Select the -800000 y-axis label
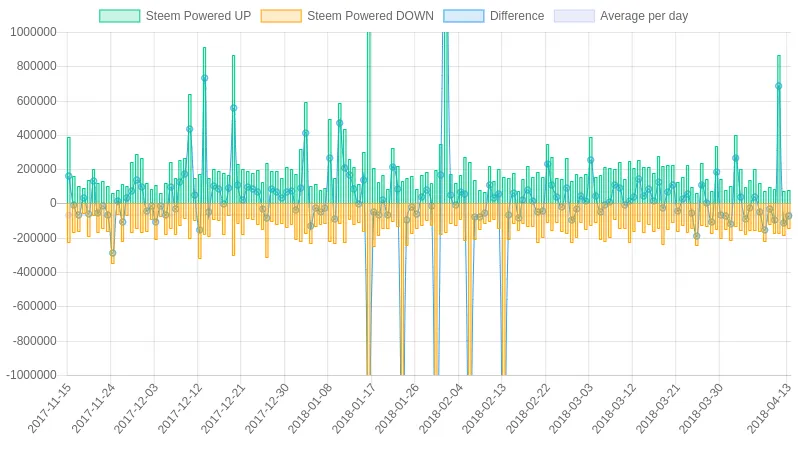This screenshot has height=450, width=798. (34, 341)
